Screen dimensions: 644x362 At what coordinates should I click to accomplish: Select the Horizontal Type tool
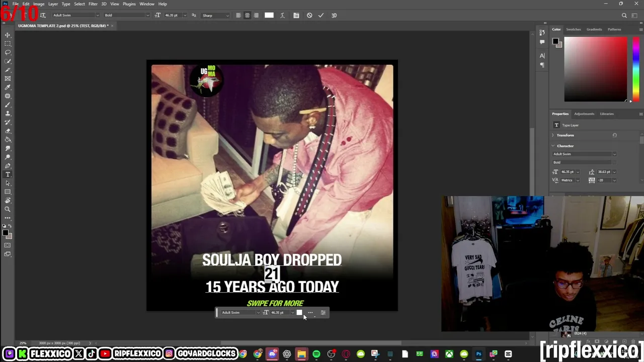click(8, 174)
